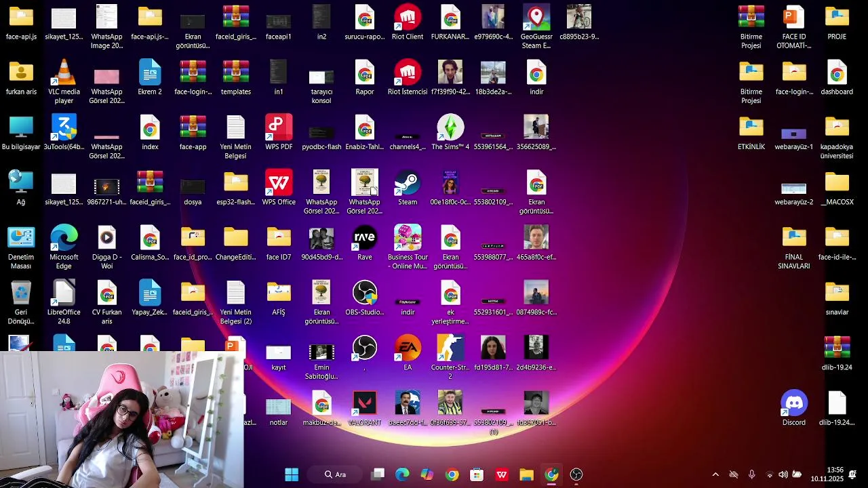Open the furkan aris user folder
Screen dimensions: 868x488
point(21,77)
